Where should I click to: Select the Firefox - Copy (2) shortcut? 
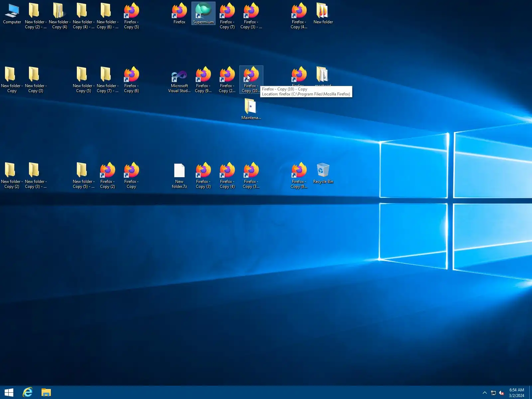tap(107, 176)
